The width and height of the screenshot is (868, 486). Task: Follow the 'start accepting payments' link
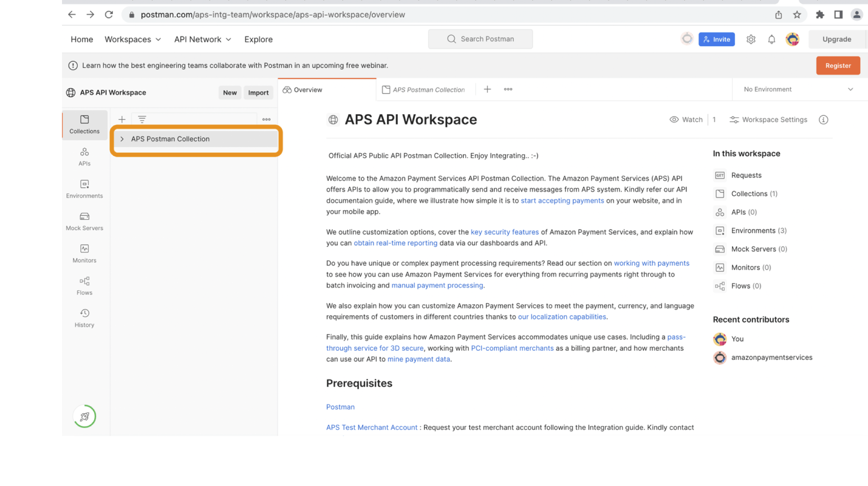pyautogui.click(x=562, y=201)
